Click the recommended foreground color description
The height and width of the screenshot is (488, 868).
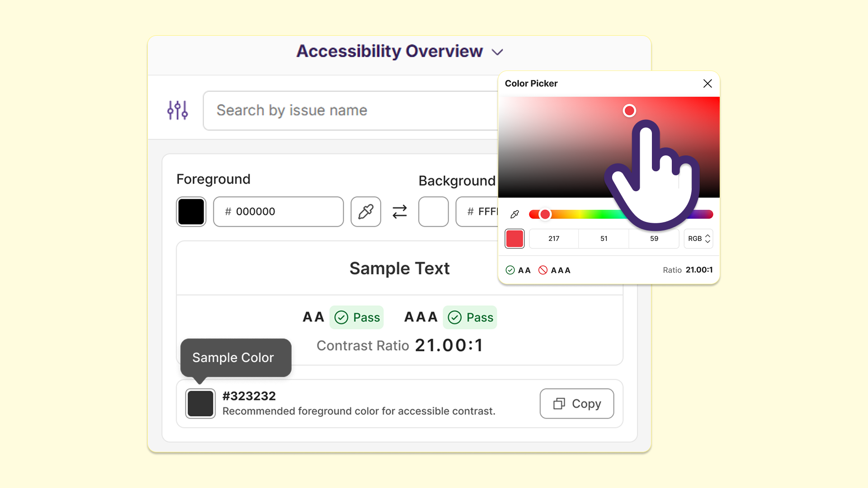coord(359,411)
